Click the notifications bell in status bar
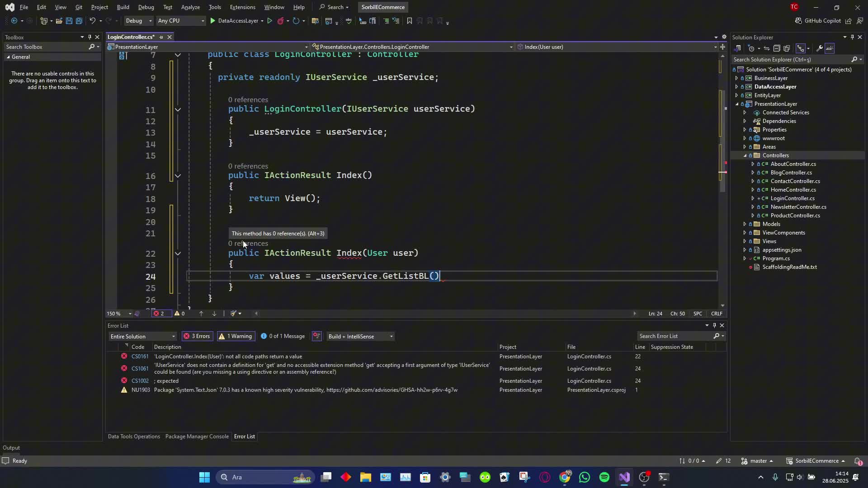868x488 pixels. 858,461
